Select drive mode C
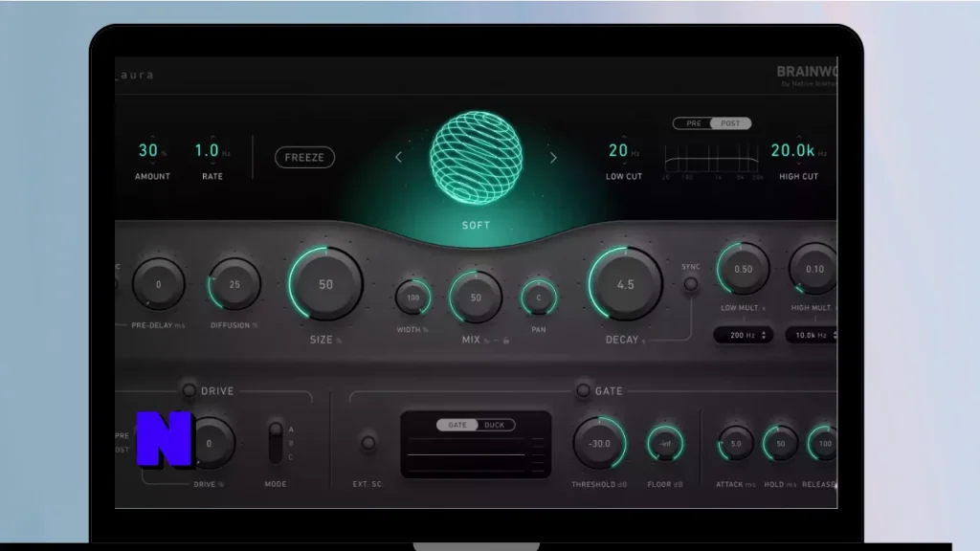 291,456
